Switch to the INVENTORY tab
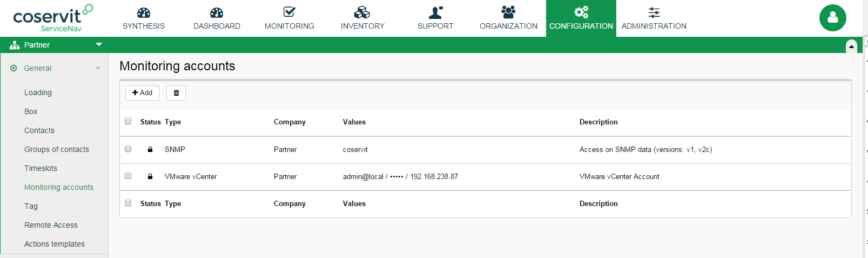 click(x=362, y=18)
